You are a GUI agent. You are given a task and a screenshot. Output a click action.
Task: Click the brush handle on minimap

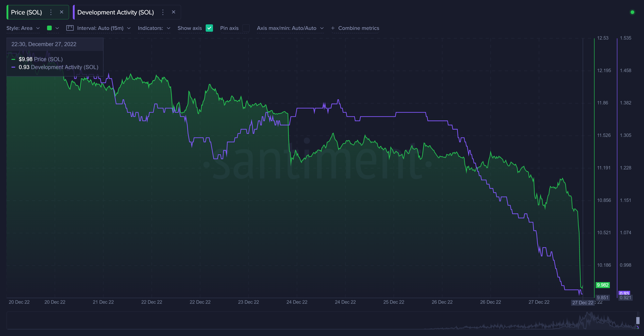click(x=638, y=320)
